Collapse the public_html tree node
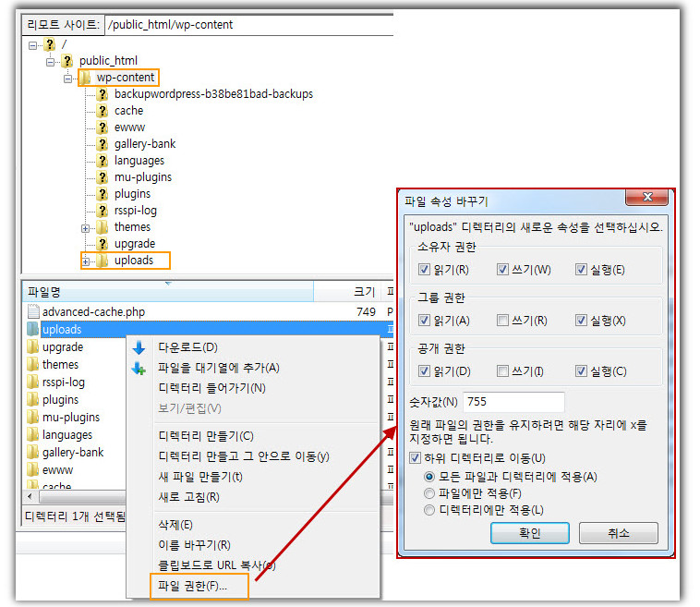Viewport: 700px width, 607px height. pyautogui.click(x=50, y=62)
